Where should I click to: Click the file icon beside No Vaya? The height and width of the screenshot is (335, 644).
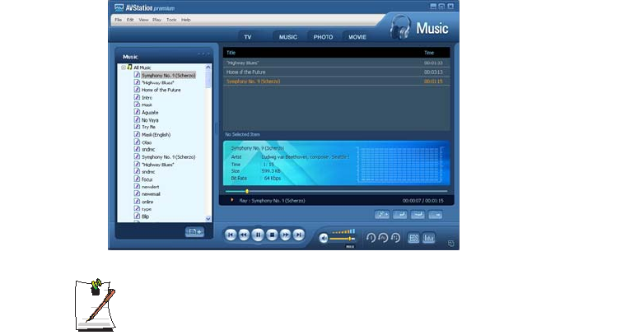tap(137, 119)
